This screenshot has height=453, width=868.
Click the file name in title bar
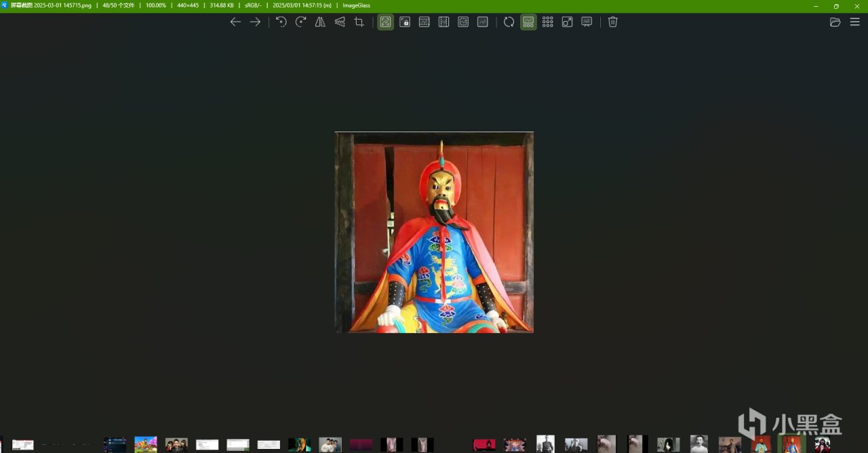(51, 5)
